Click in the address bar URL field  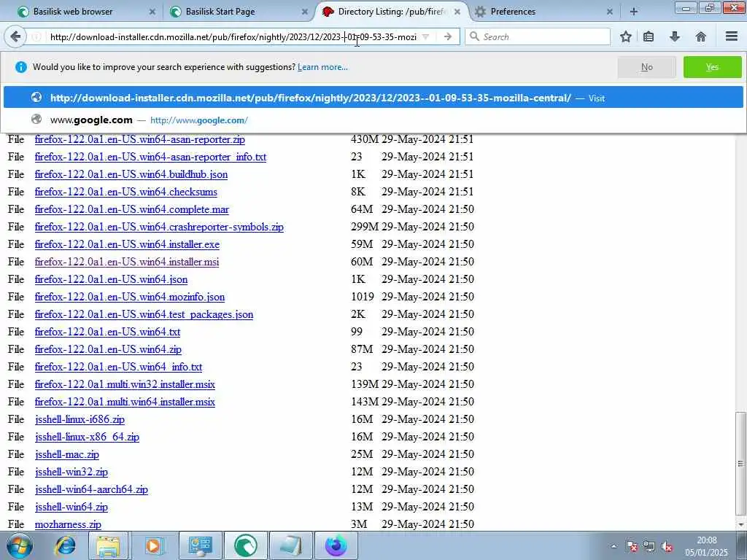coord(233,36)
